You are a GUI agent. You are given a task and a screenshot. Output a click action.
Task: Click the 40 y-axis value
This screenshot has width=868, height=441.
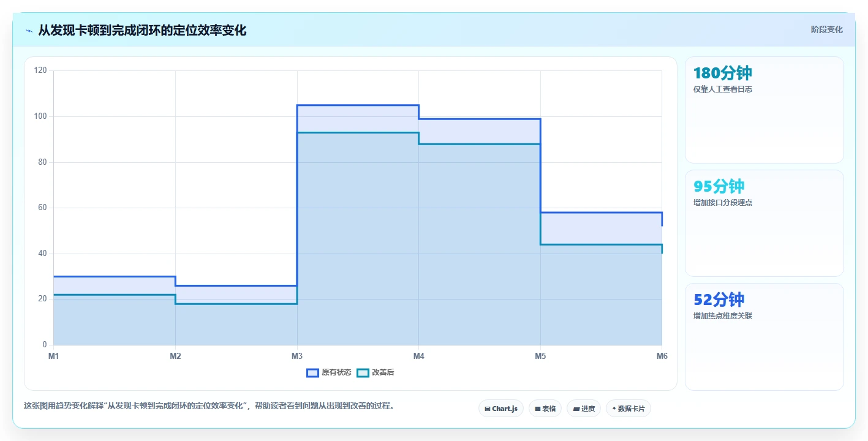point(42,254)
